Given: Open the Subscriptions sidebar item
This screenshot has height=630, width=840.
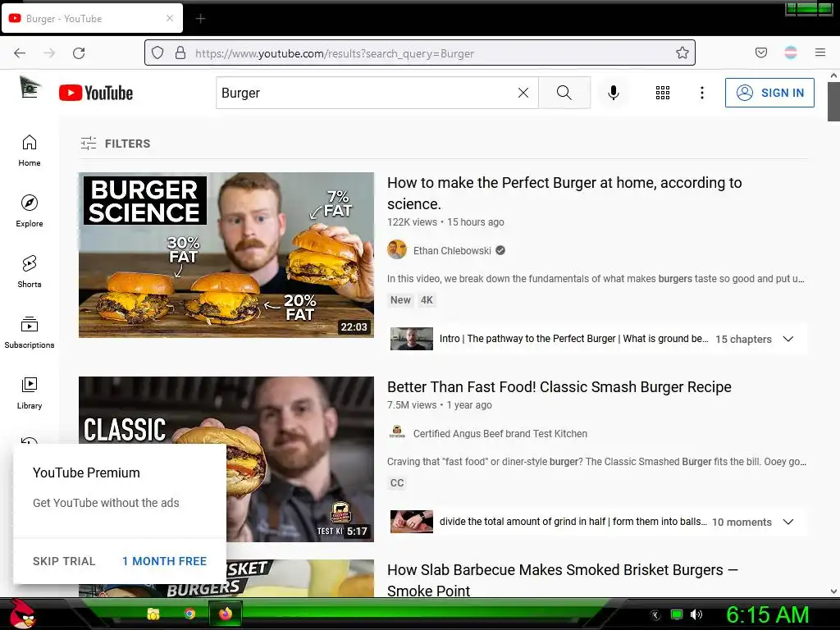Looking at the screenshot, I should (x=30, y=332).
